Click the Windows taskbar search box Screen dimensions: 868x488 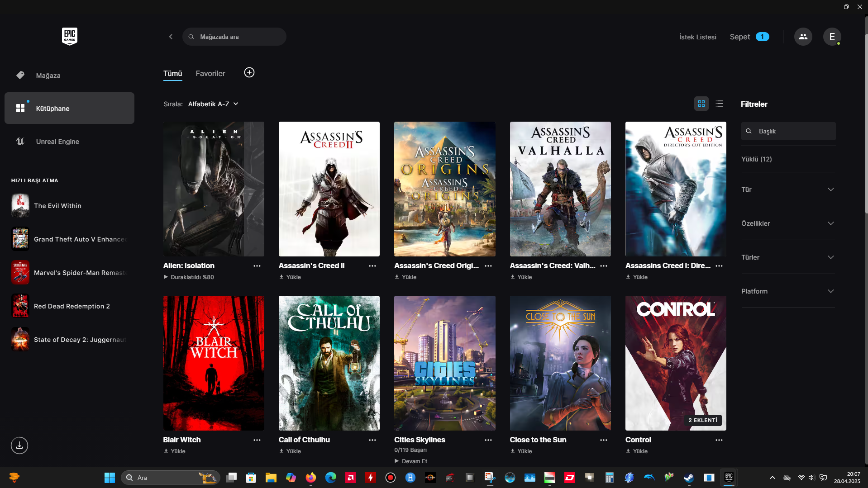click(171, 478)
